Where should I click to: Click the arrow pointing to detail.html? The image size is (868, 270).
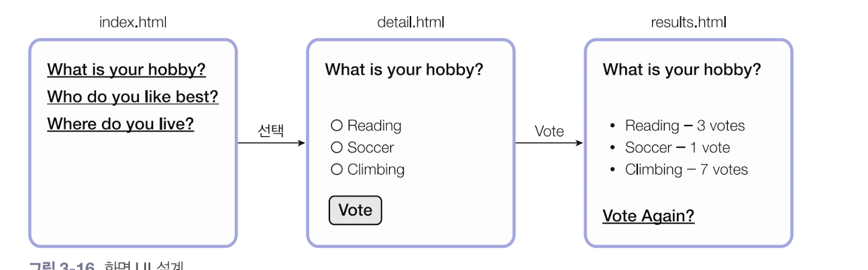(271, 143)
